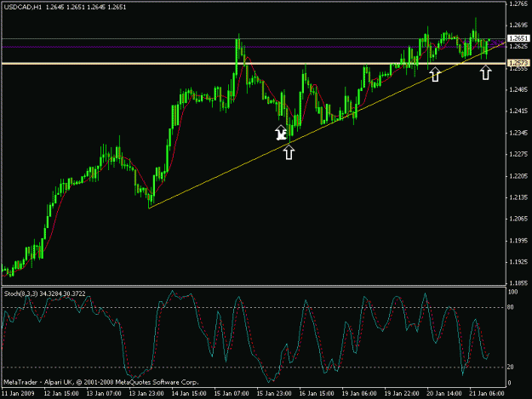Image resolution: width=532 pixels, height=399 pixels.
Task: Click the 1.2765 price axis value
Action: [x=518, y=3]
